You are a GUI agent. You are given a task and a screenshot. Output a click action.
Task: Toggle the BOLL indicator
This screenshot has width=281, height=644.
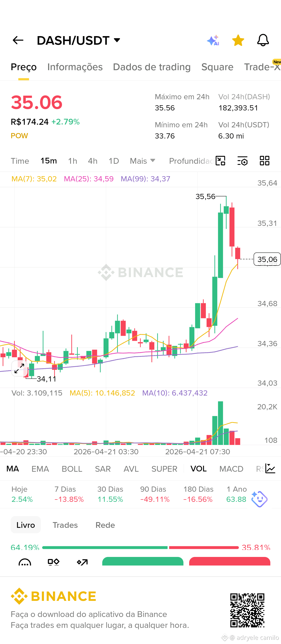pos(72,469)
